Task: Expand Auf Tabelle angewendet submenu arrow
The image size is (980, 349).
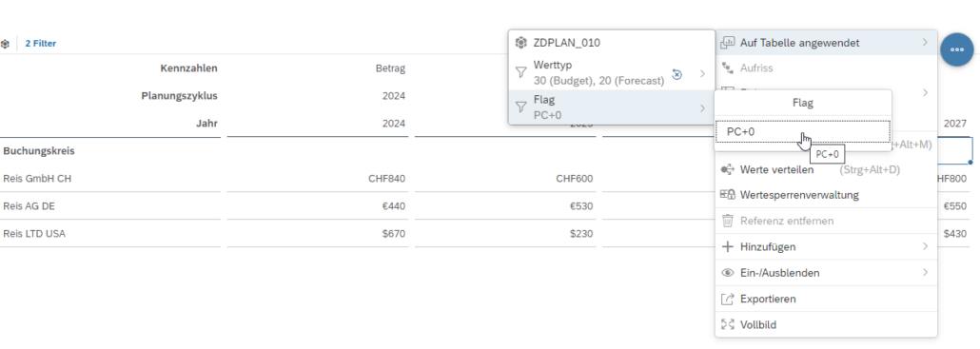Action: pyautogui.click(x=925, y=43)
